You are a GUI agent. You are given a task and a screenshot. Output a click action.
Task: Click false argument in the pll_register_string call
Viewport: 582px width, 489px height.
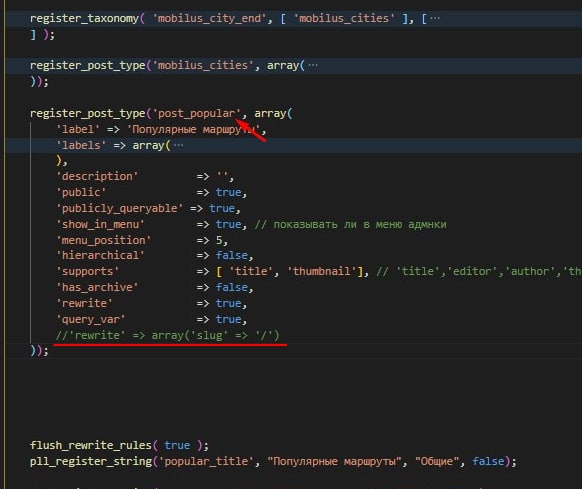(x=488, y=461)
